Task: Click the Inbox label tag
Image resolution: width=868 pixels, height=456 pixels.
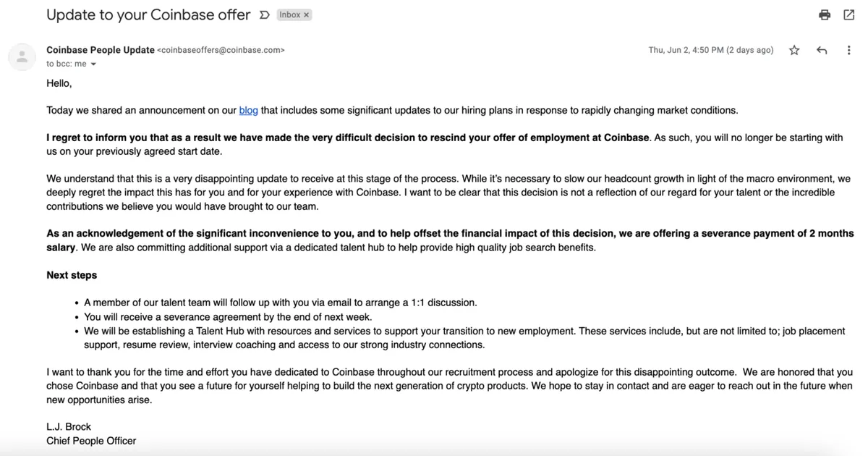Action: click(290, 15)
